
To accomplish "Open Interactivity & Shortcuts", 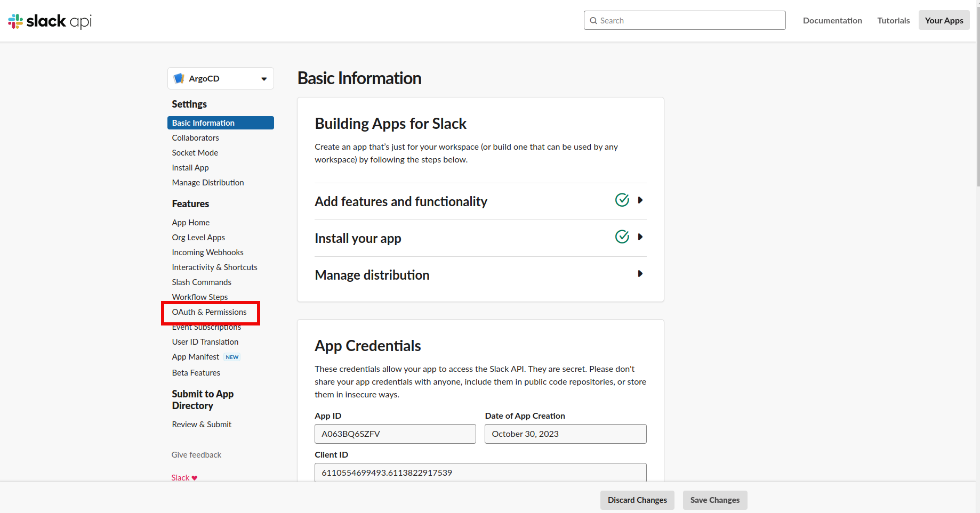I will tap(214, 267).
